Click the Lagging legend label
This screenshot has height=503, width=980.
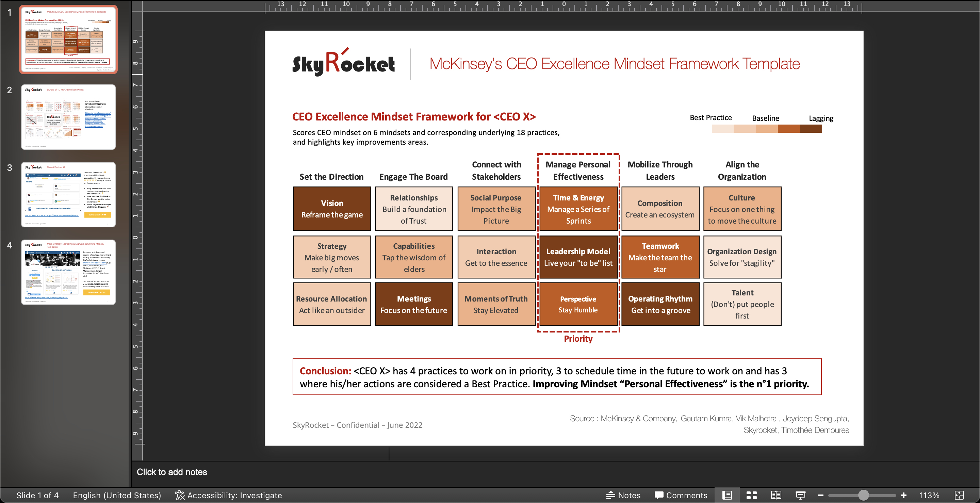click(821, 118)
